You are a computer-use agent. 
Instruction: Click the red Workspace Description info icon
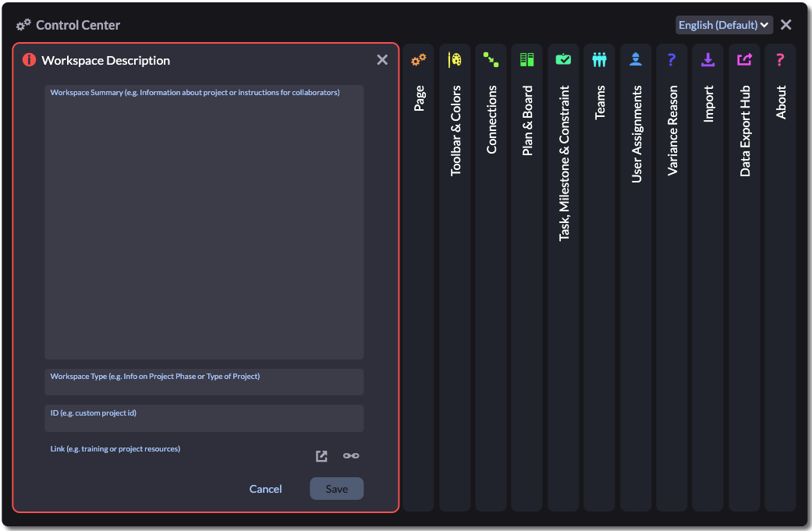click(29, 60)
